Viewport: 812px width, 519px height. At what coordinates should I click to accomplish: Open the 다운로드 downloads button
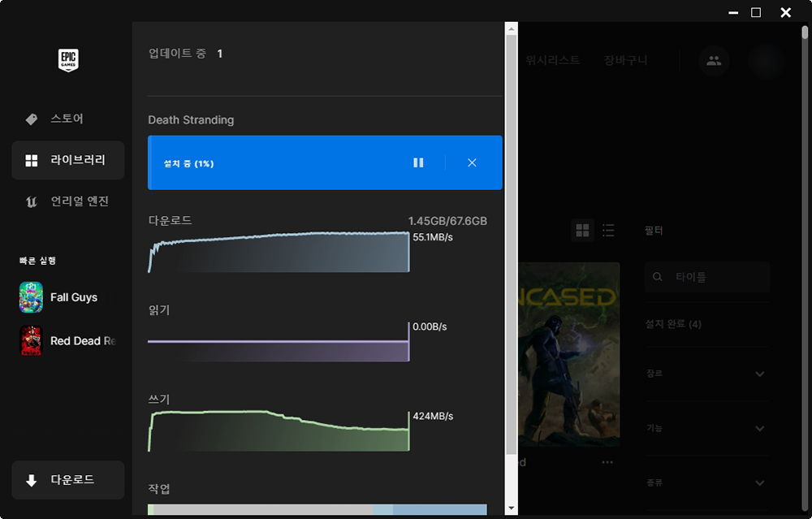(x=68, y=480)
